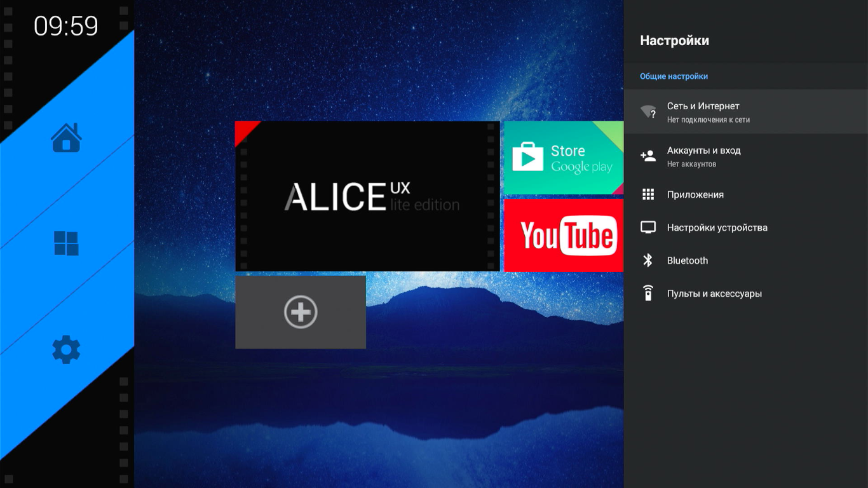Click the Bluetooth symbol icon
This screenshot has height=488, width=868.
pos(648,261)
